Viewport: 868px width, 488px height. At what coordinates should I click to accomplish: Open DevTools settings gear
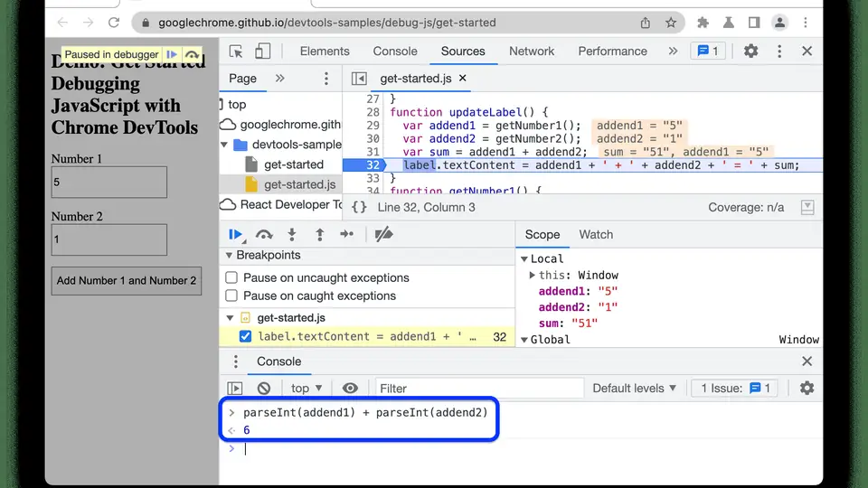(x=750, y=52)
